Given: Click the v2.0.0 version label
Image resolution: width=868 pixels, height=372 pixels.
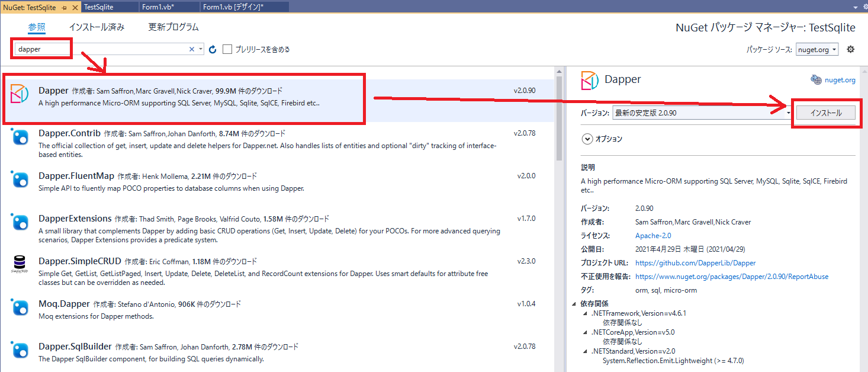Looking at the screenshot, I should pos(526,176).
